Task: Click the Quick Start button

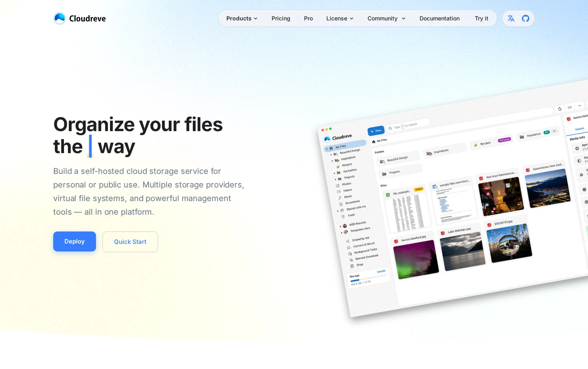Action: tap(130, 242)
